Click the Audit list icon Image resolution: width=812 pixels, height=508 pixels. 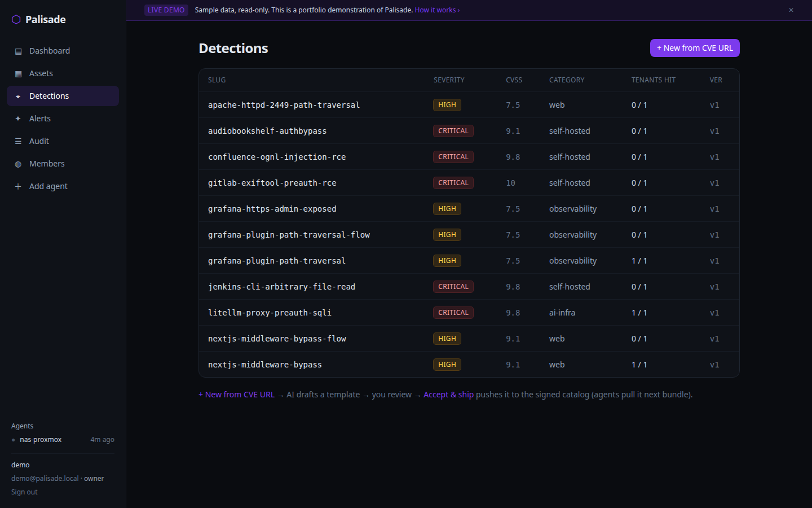pyautogui.click(x=18, y=142)
